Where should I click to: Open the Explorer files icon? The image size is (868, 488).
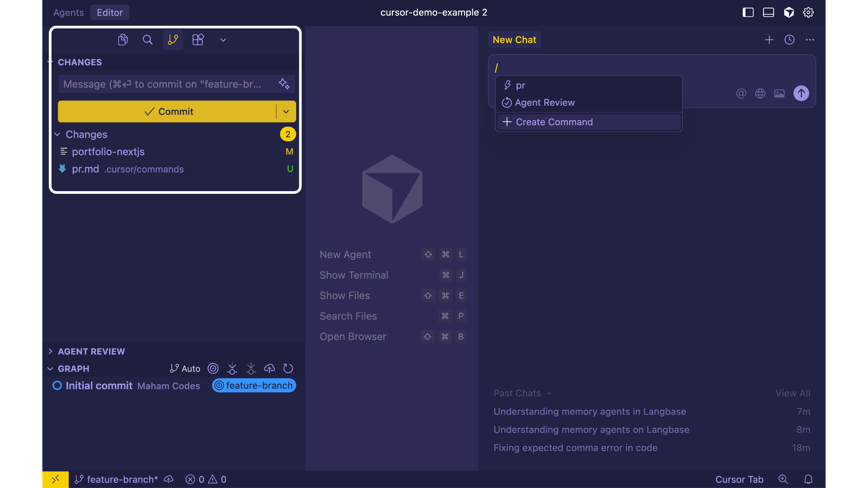click(123, 40)
